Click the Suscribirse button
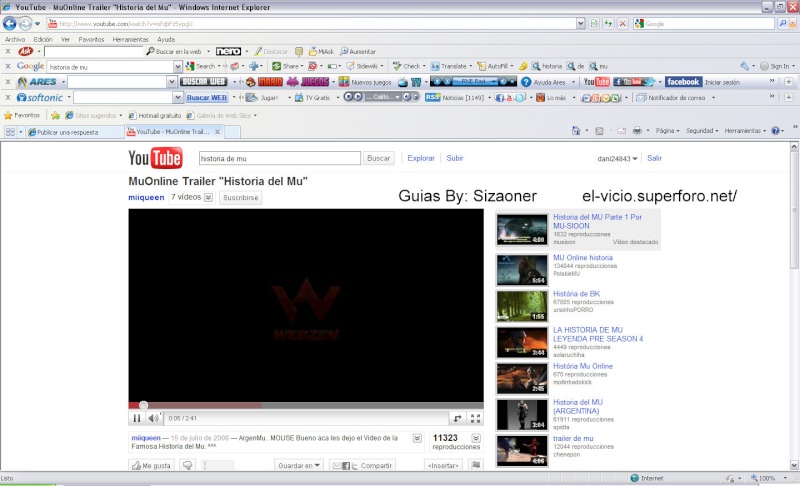The height and width of the screenshot is (486, 800). pyautogui.click(x=241, y=197)
